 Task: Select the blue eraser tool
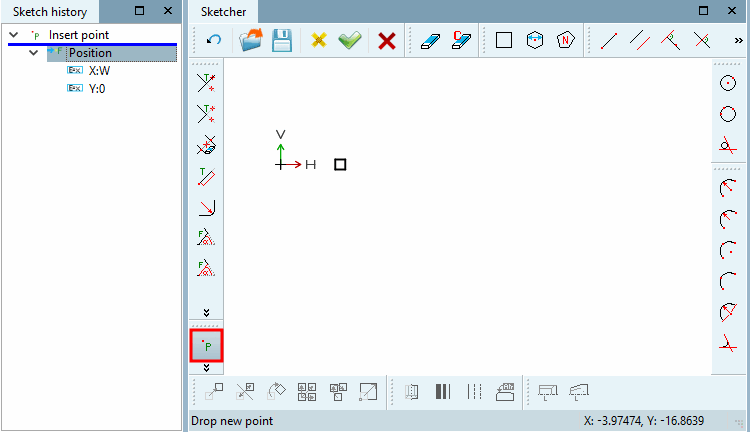[x=430, y=41]
